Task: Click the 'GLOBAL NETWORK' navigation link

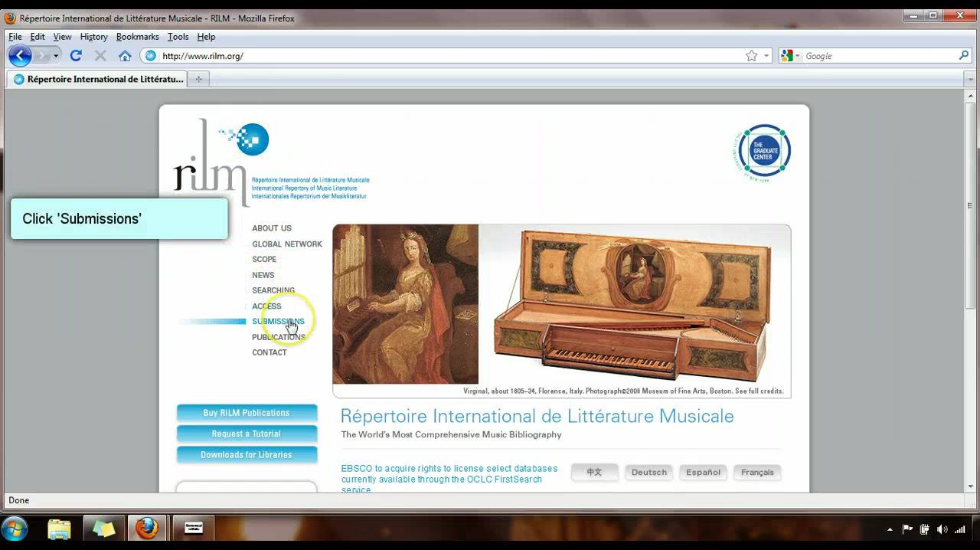Action: coord(287,244)
